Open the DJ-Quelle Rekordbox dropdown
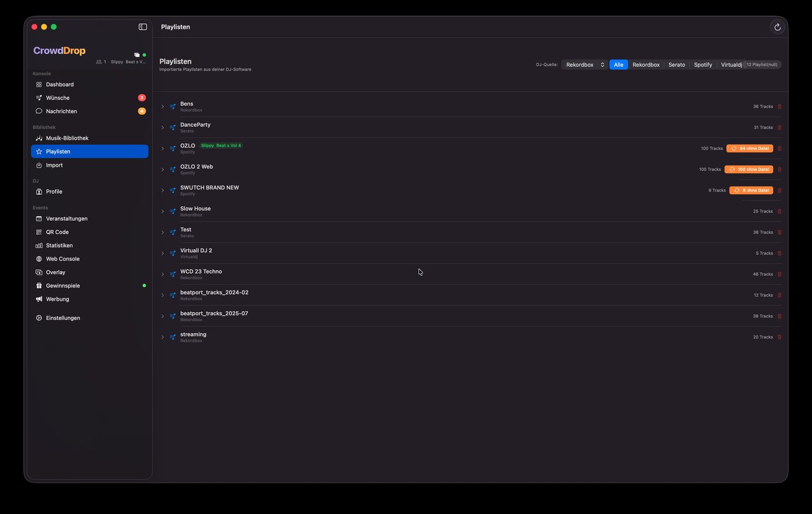This screenshot has height=514, width=812. point(584,64)
